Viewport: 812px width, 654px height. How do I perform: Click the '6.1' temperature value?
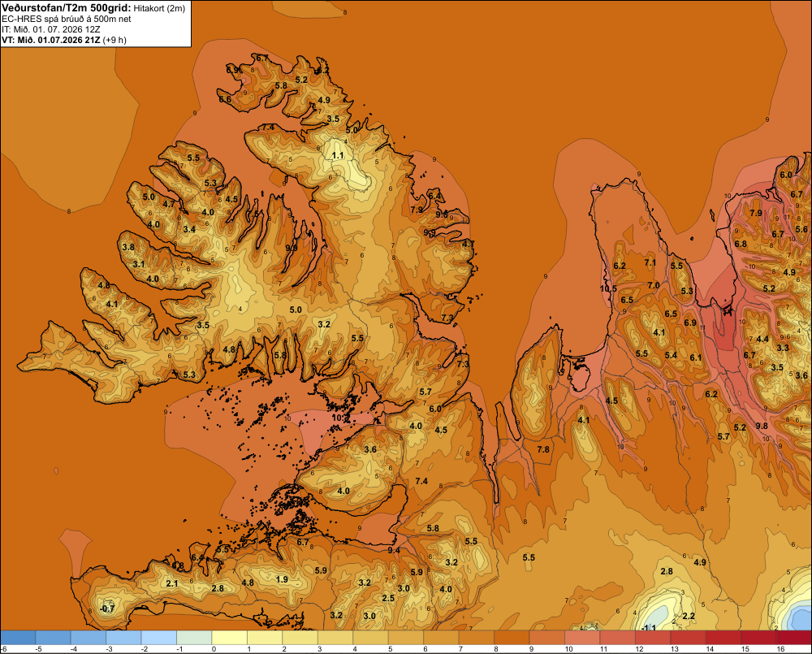[x=696, y=357]
